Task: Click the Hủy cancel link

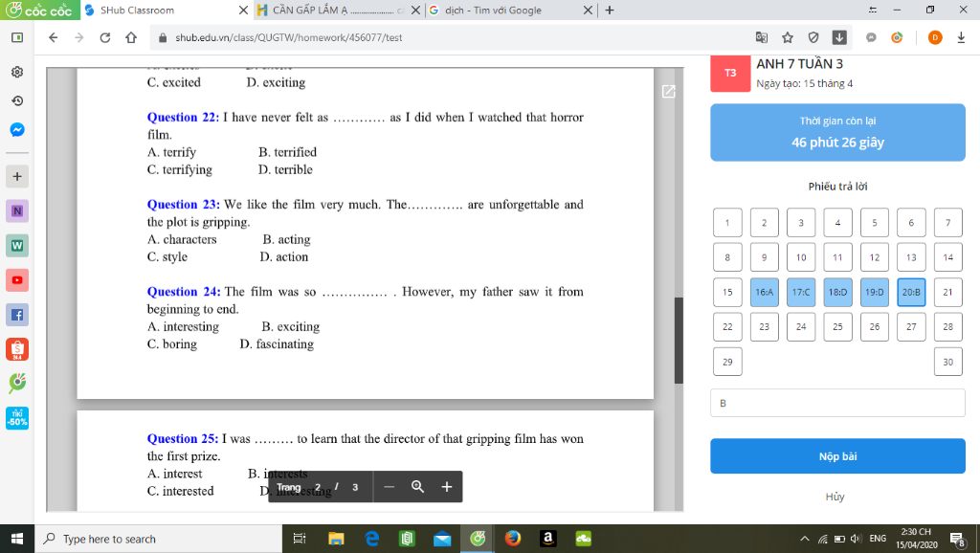Action: [835, 497]
